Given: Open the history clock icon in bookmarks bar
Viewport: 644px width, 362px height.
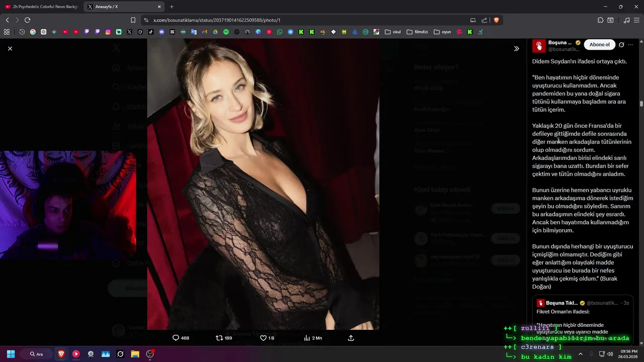Looking at the screenshot, I should tap(22, 32).
